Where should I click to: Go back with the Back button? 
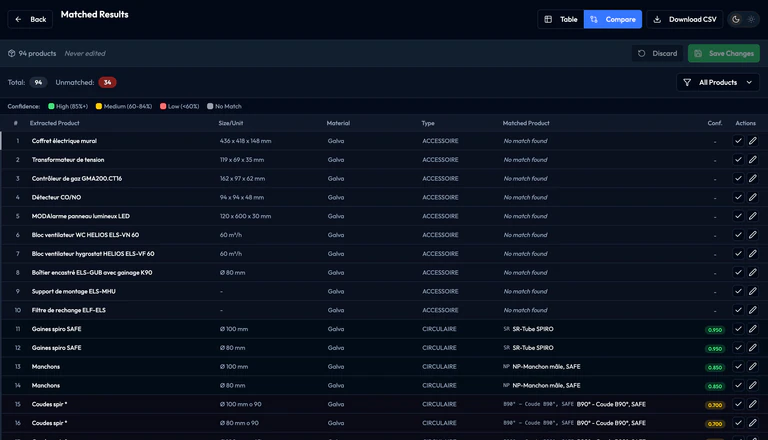click(30, 20)
